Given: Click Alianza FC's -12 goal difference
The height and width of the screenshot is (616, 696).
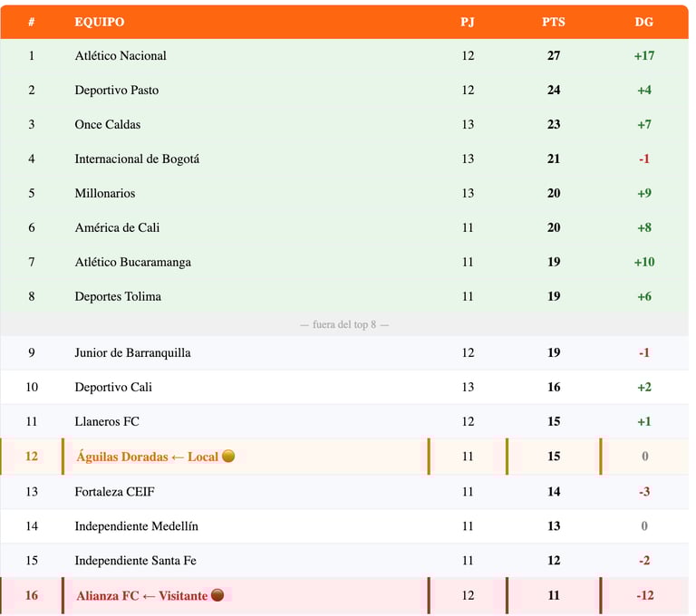Looking at the screenshot, I should tap(644, 595).
